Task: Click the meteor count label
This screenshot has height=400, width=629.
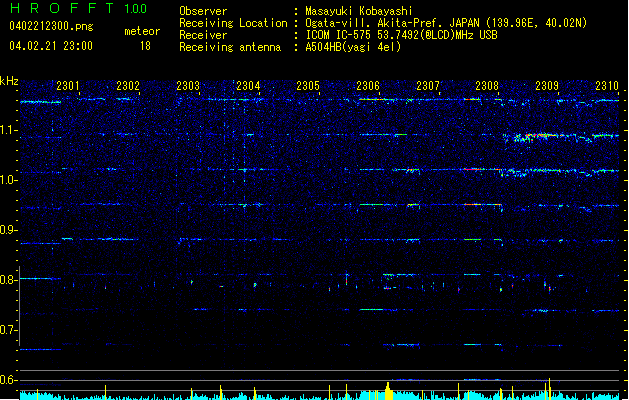Action: 142,31
